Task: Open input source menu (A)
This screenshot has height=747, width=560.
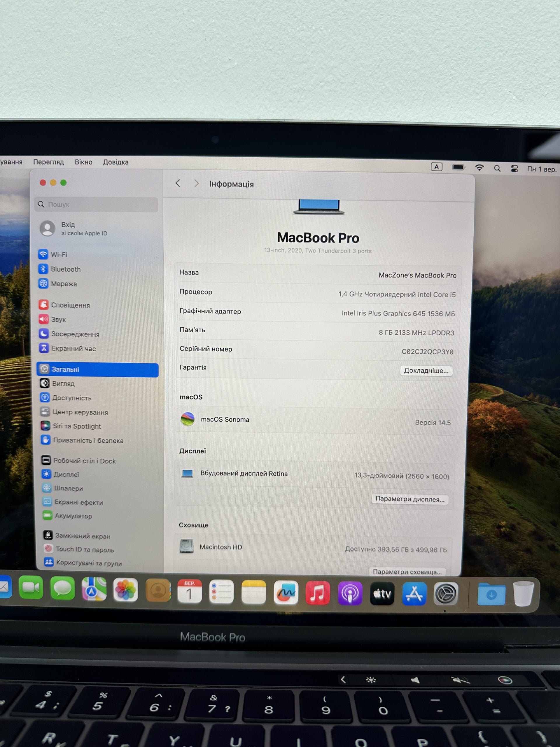Action: (x=436, y=167)
